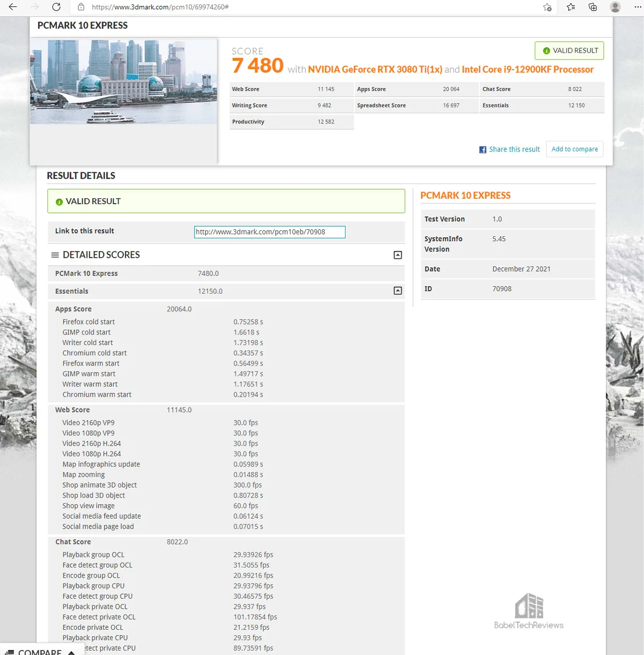Reload the page with the refresh icon
The height and width of the screenshot is (655, 644).
coord(56,7)
